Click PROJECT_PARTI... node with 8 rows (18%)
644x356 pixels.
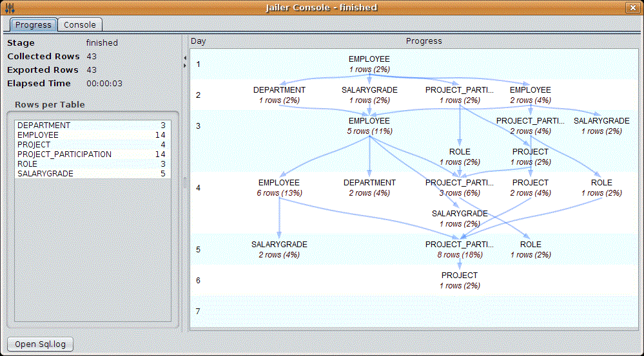click(x=460, y=249)
